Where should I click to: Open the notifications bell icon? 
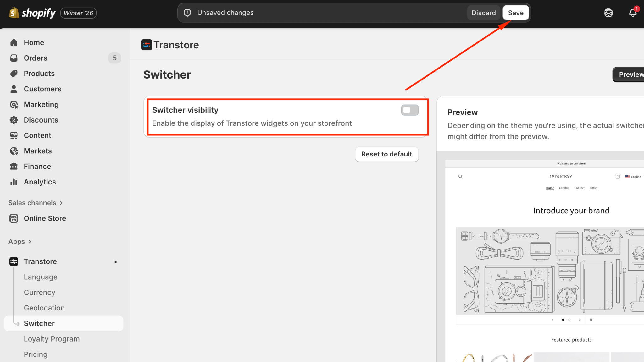pyautogui.click(x=633, y=13)
